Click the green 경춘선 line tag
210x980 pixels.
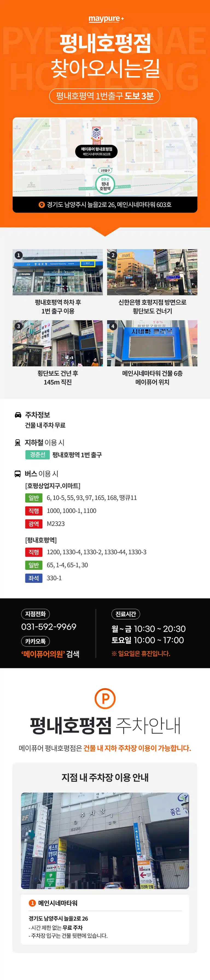(x=38, y=455)
